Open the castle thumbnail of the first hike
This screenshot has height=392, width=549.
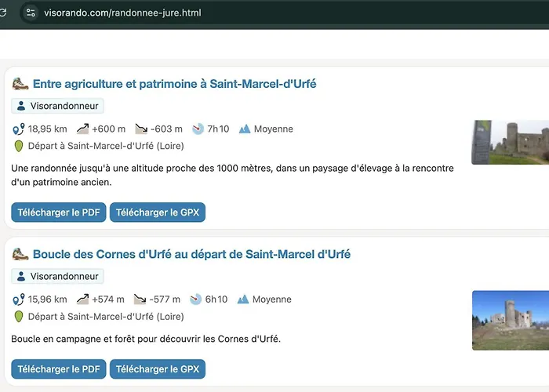point(510,142)
